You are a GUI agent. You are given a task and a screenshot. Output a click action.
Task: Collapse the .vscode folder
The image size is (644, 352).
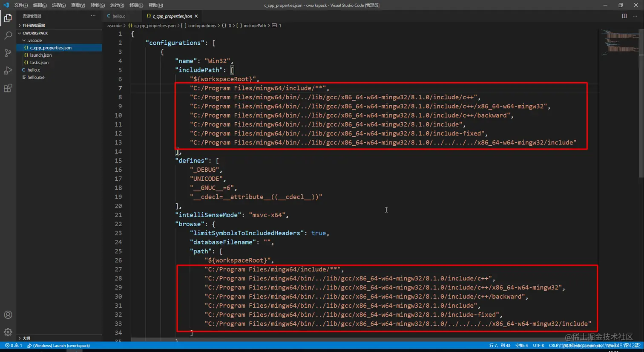click(59, 40)
